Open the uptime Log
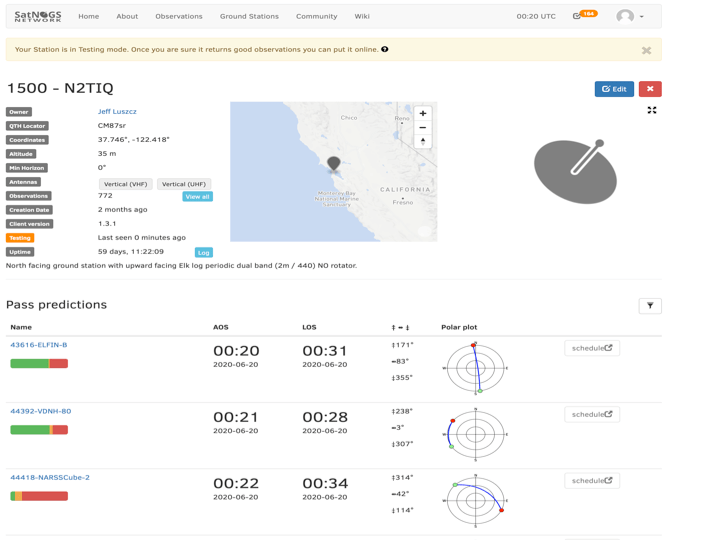The image size is (720, 540). coord(204,252)
